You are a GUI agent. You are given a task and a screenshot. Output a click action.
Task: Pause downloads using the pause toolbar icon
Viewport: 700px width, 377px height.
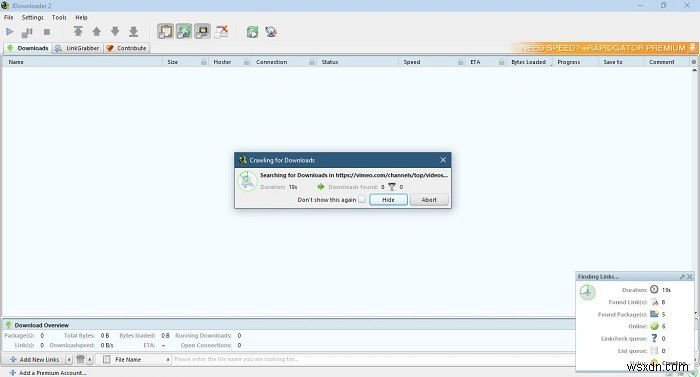[x=27, y=32]
